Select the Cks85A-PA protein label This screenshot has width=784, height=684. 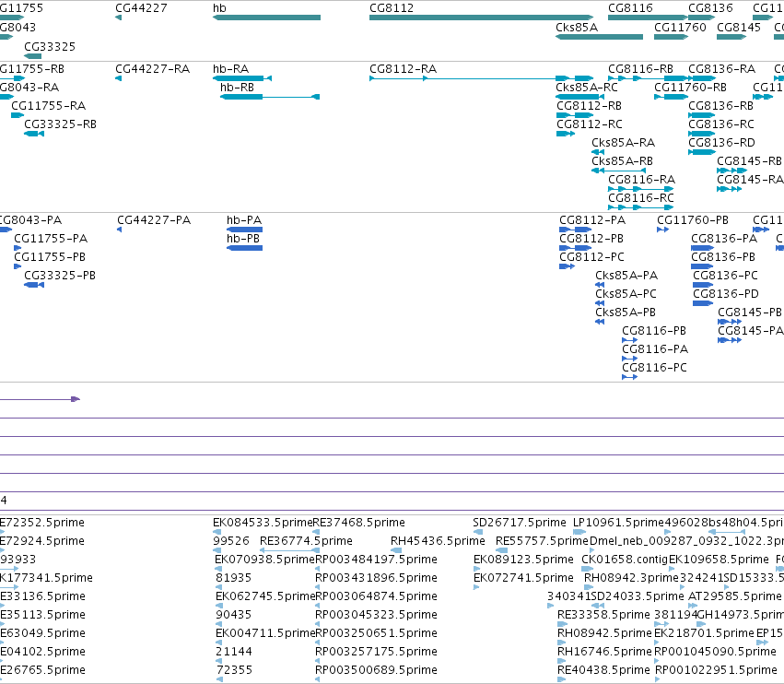tap(626, 276)
